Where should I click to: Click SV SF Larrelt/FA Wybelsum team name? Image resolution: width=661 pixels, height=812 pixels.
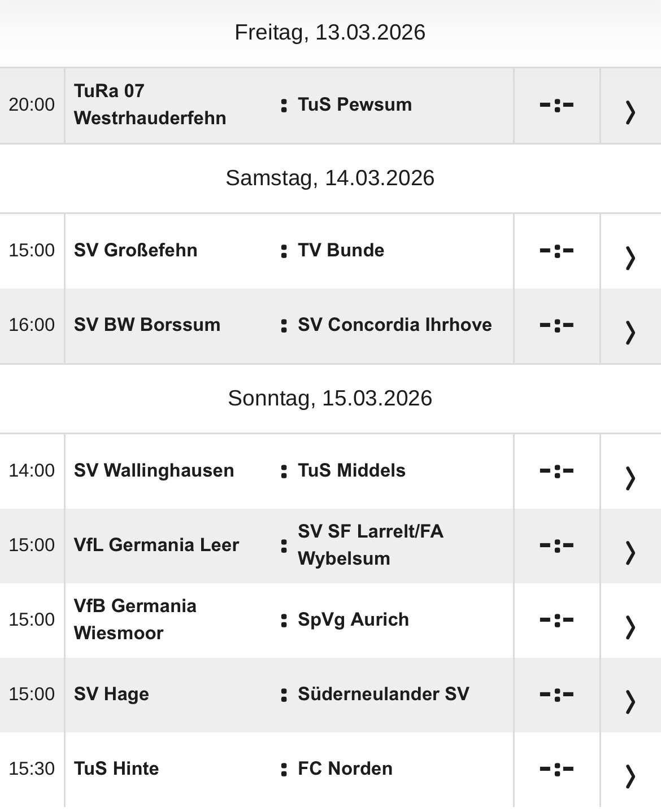click(x=371, y=545)
